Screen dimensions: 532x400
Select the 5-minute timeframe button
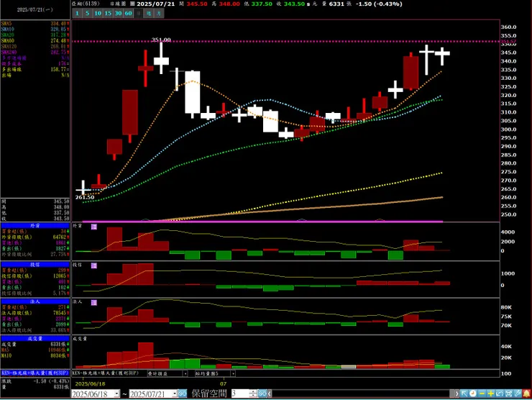(x=87, y=13)
